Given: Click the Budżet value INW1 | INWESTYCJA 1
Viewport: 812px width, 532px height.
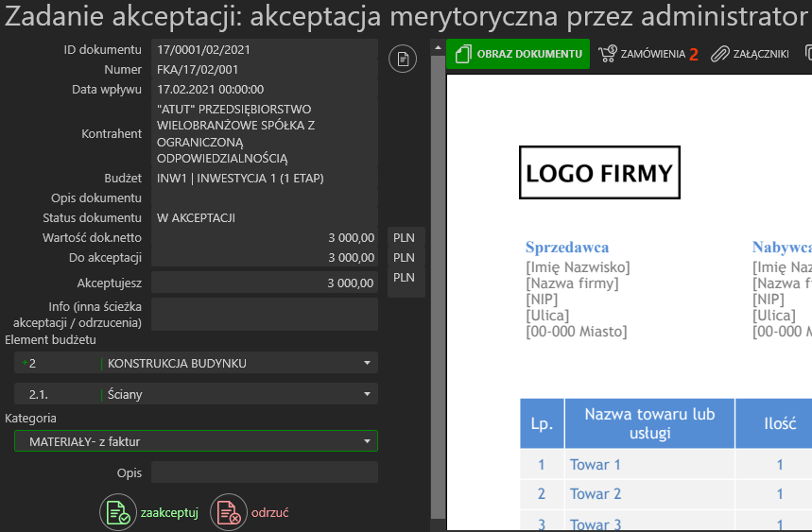Looking at the screenshot, I should coord(240,178).
